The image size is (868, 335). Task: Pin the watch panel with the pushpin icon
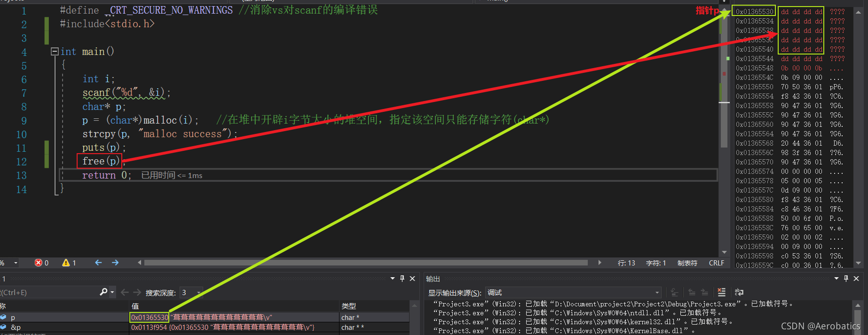(x=402, y=279)
